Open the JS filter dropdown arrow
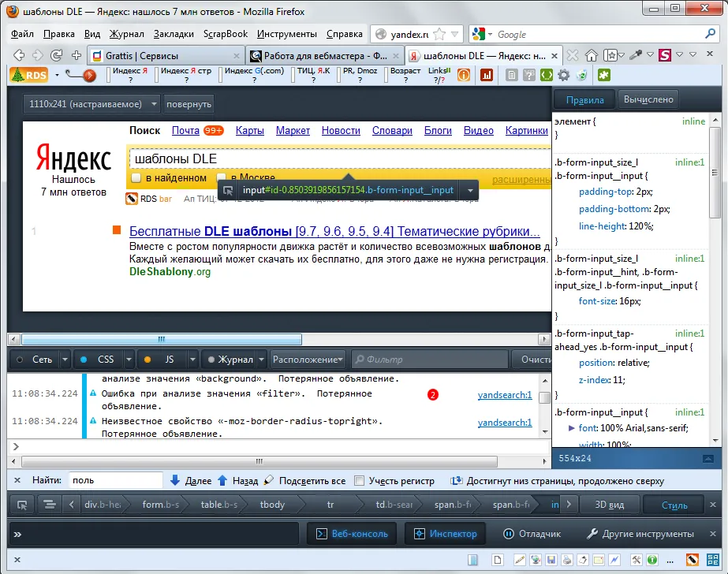The image size is (728, 574). click(192, 360)
